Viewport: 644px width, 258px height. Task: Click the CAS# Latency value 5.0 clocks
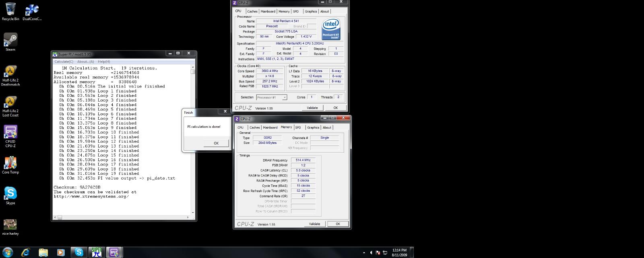pos(303,170)
